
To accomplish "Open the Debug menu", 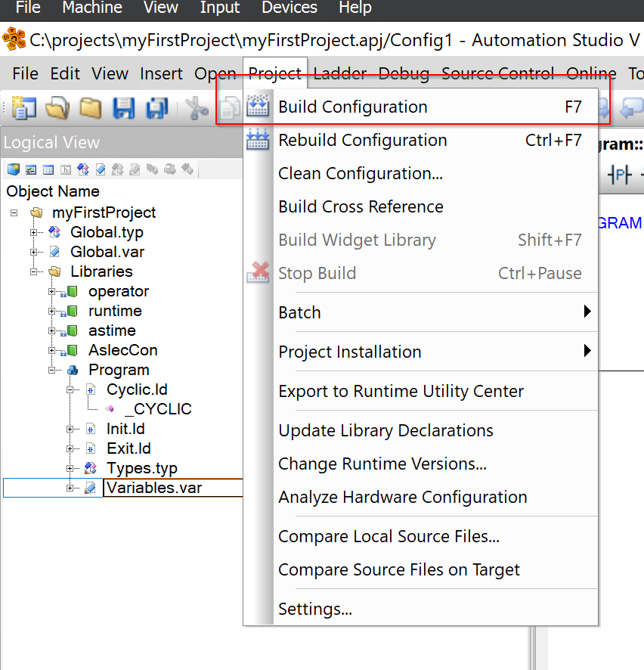I will 404,73.
